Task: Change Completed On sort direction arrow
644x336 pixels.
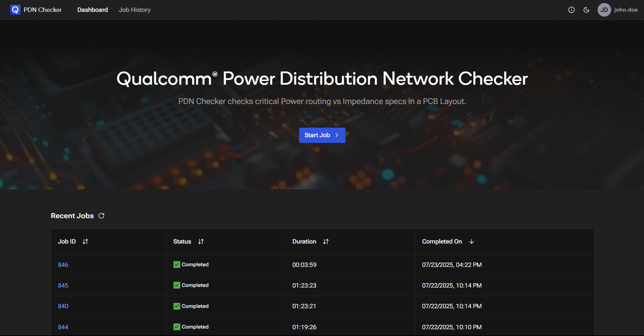Action: coord(472,241)
